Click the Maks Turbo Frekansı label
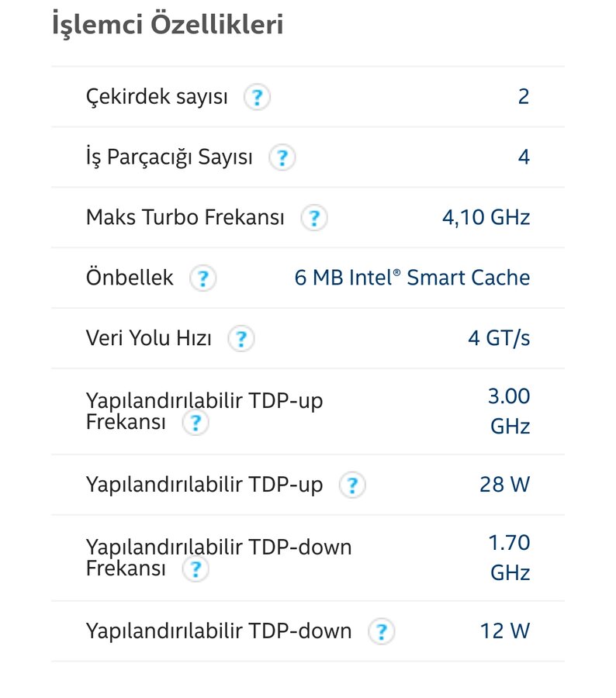 pyautogui.click(x=185, y=218)
